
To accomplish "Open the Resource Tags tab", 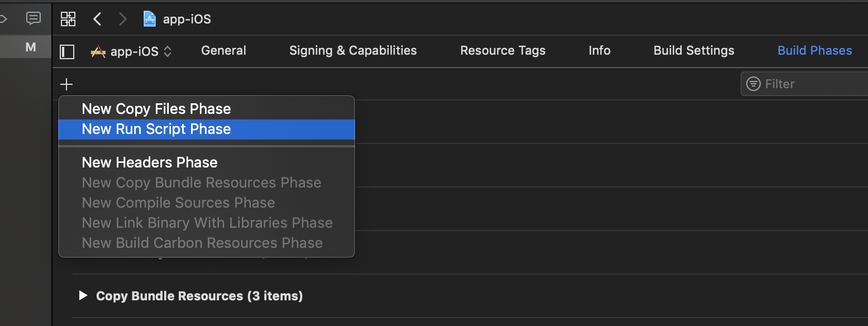I will [x=503, y=50].
